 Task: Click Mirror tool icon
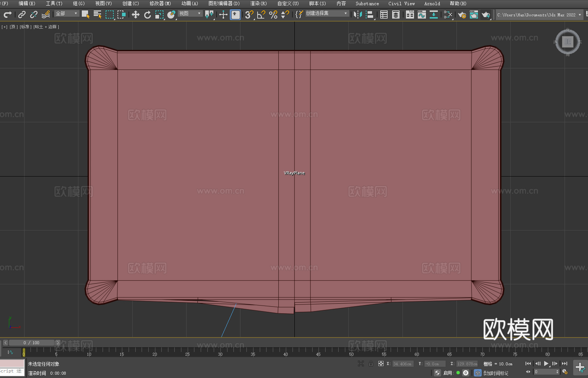pyautogui.click(x=358, y=14)
